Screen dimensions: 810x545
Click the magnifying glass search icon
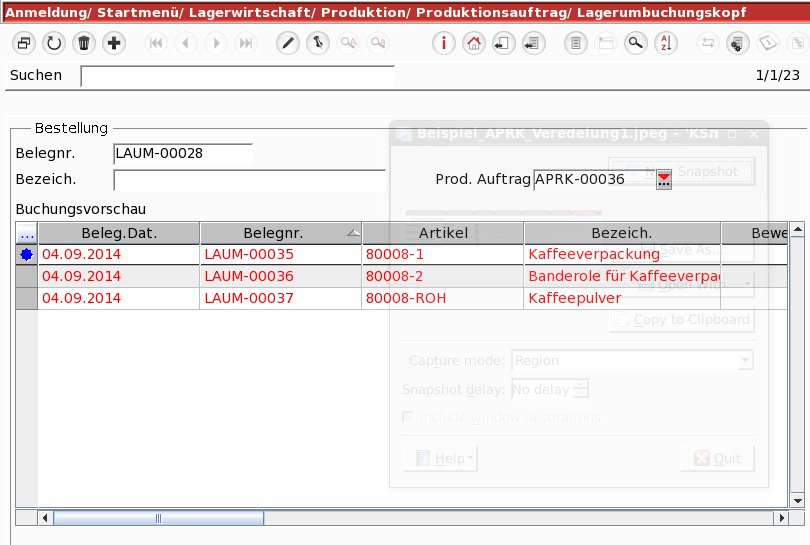click(635, 43)
